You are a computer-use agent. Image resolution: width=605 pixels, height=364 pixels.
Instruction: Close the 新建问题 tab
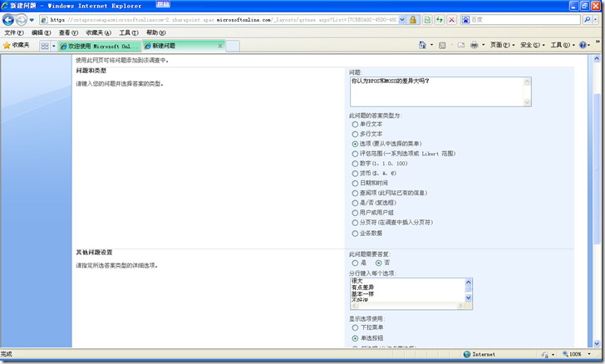[x=220, y=46]
